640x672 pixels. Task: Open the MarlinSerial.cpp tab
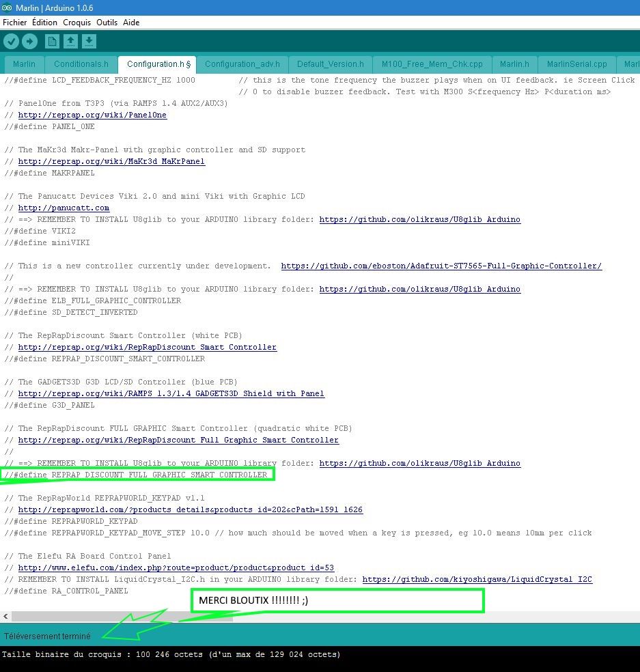(x=577, y=64)
